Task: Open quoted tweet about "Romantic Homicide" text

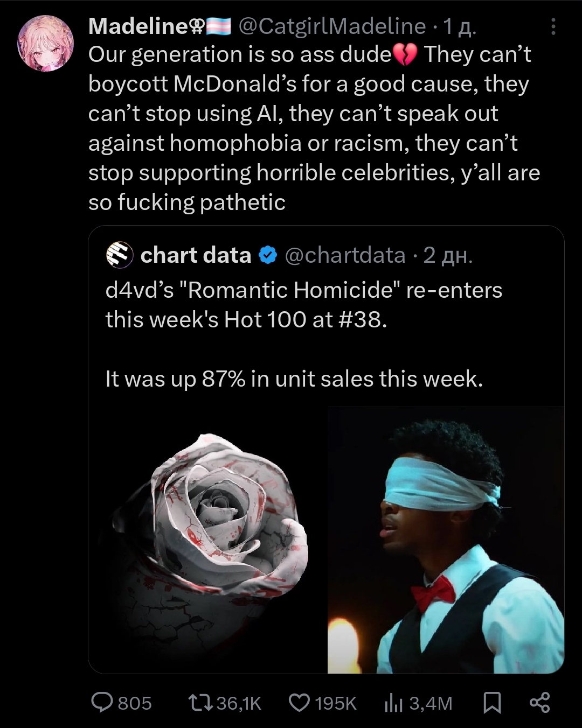Action: click(x=303, y=305)
